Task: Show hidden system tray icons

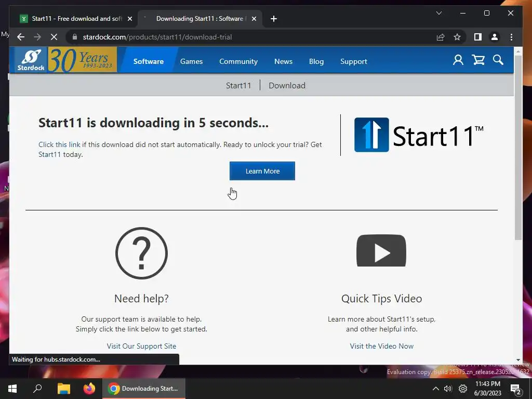Action: (x=436, y=389)
